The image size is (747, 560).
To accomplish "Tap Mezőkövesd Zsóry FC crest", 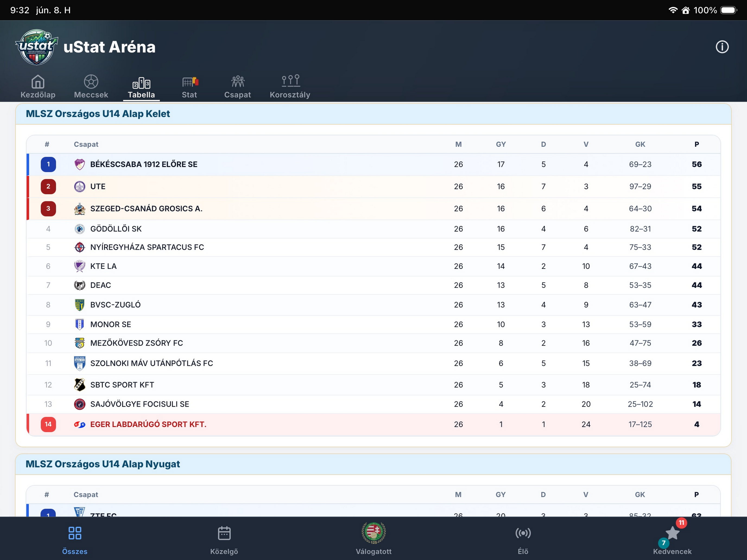I will tap(80, 343).
